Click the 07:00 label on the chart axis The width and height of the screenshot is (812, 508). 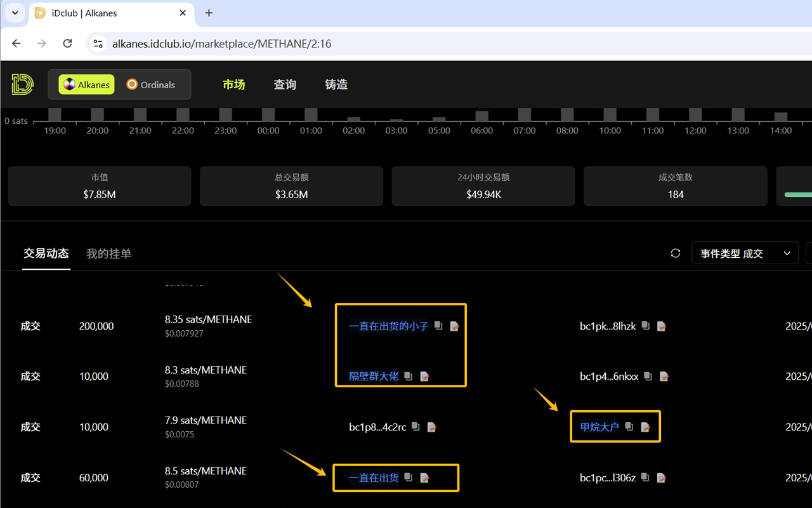point(525,130)
